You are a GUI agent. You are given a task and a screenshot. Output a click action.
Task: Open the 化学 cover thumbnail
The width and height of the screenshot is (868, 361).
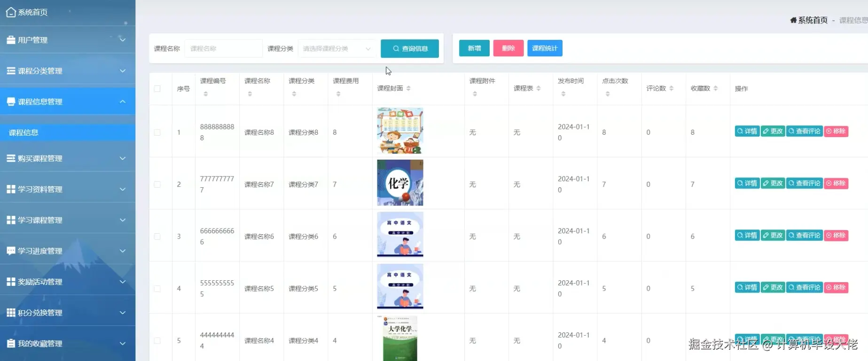click(x=400, y=183)
